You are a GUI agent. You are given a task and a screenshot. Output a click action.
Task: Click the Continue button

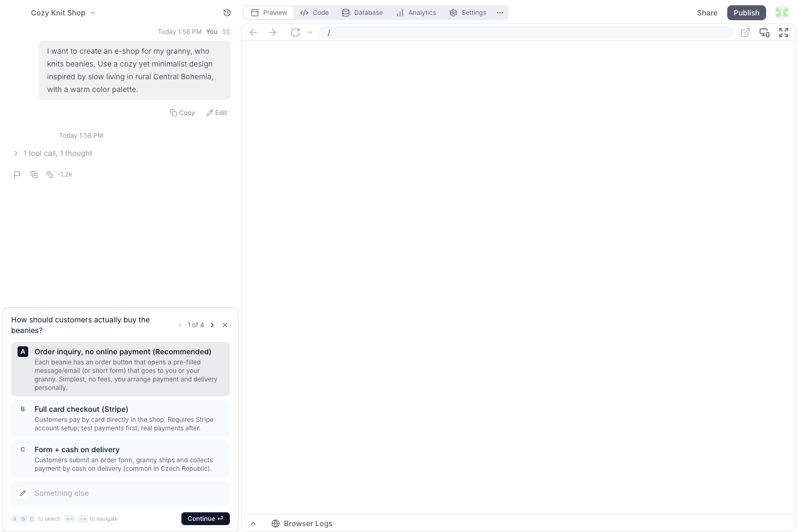click(x=205, y=519)
